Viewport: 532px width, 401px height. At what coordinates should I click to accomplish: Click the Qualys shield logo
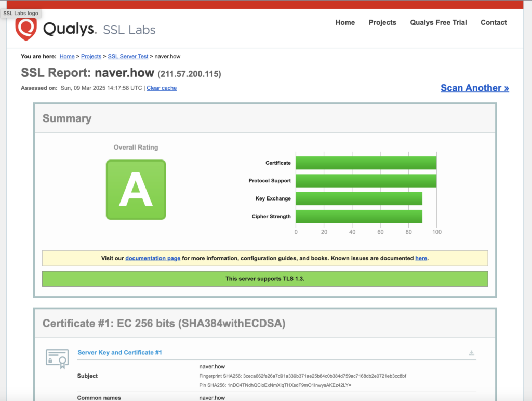click(x=26, y=30)
